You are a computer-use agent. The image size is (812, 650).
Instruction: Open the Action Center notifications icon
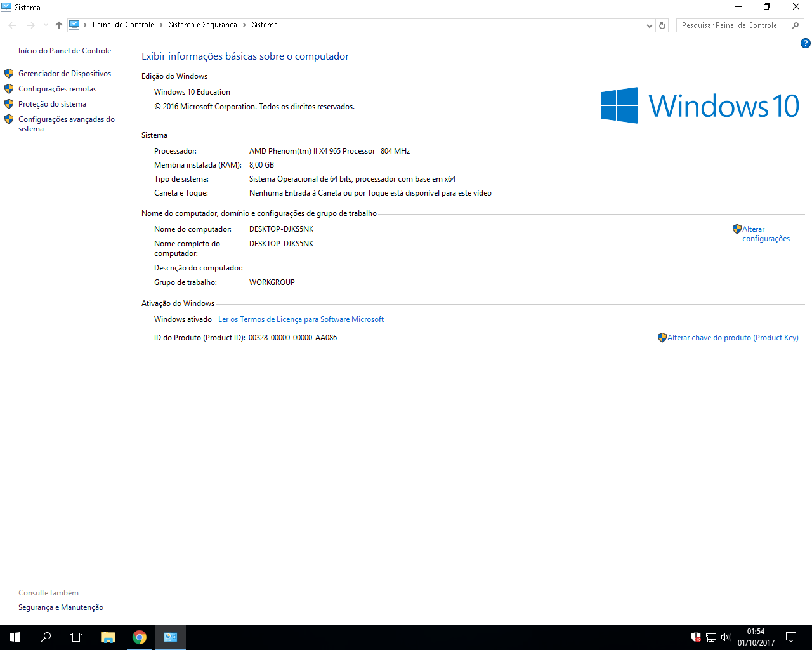[x=791, y=637]
